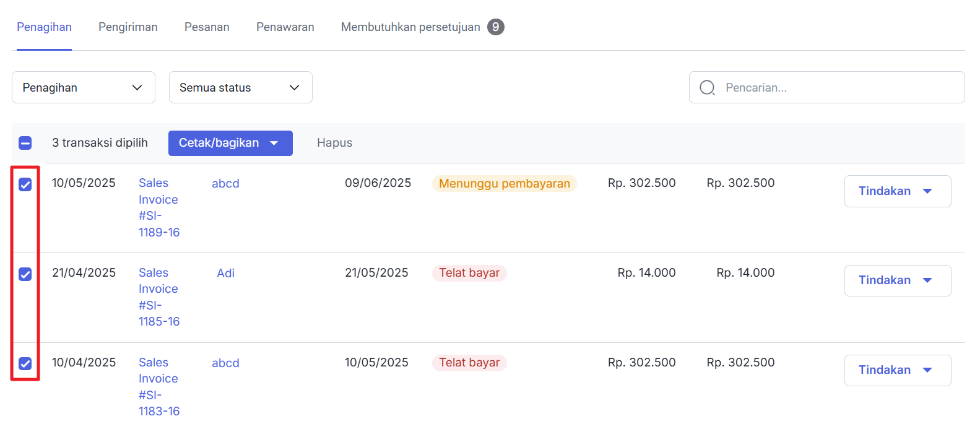Click the select-all indeterminate checkbox
Image resolution: width=980 pixels, height=424 pixels.
pos(25,143)
